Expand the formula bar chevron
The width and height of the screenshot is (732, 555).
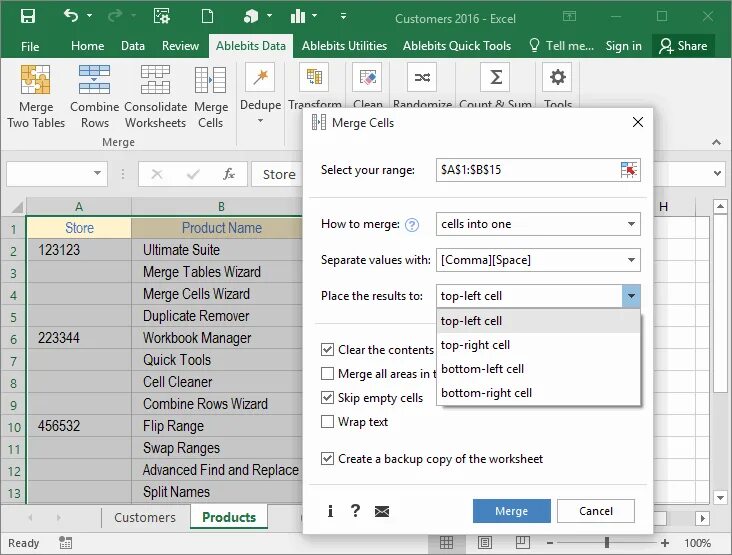point(718,173)
